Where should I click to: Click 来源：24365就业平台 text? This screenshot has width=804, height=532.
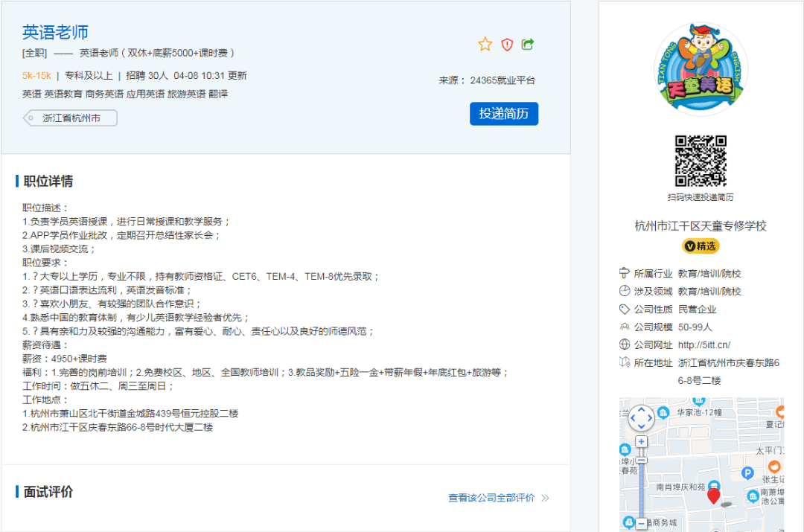pos(487,80)
